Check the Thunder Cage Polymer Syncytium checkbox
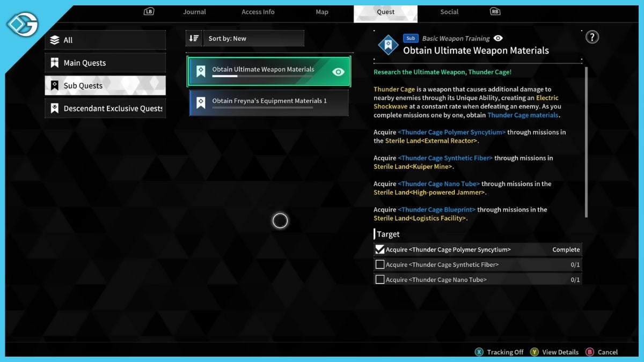 click(380, 249)
